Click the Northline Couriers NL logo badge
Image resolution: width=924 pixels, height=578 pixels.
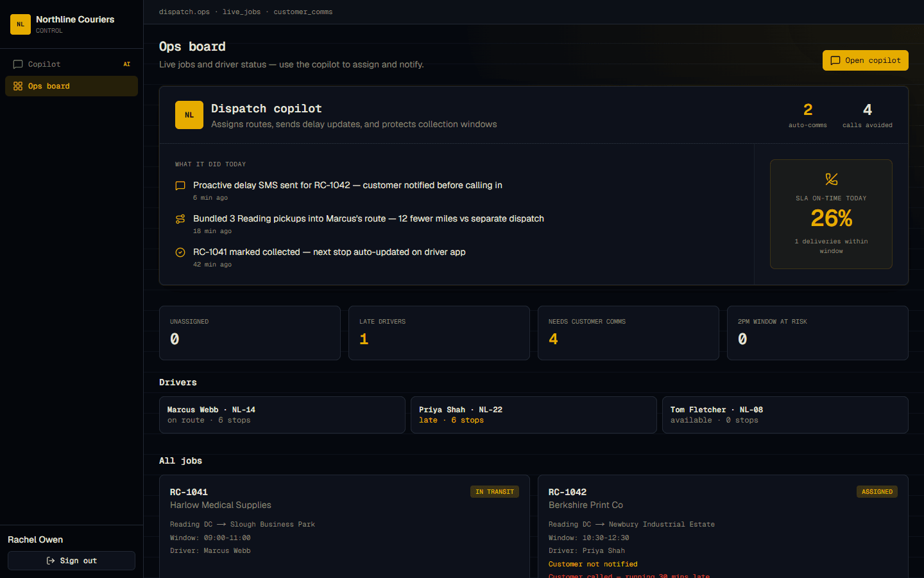coord(21,24)
